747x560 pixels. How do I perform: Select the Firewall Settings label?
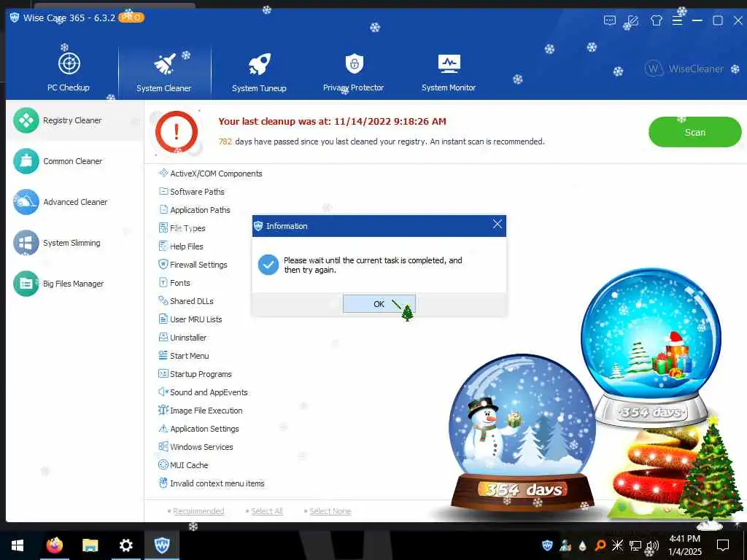point(198,264)
